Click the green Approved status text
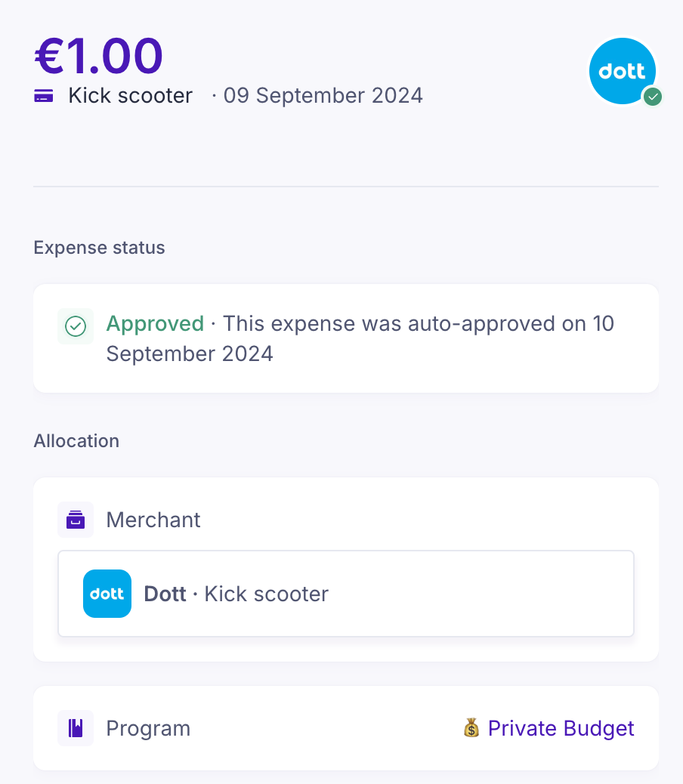Viewport: 683px width, 784px height. 155,324
